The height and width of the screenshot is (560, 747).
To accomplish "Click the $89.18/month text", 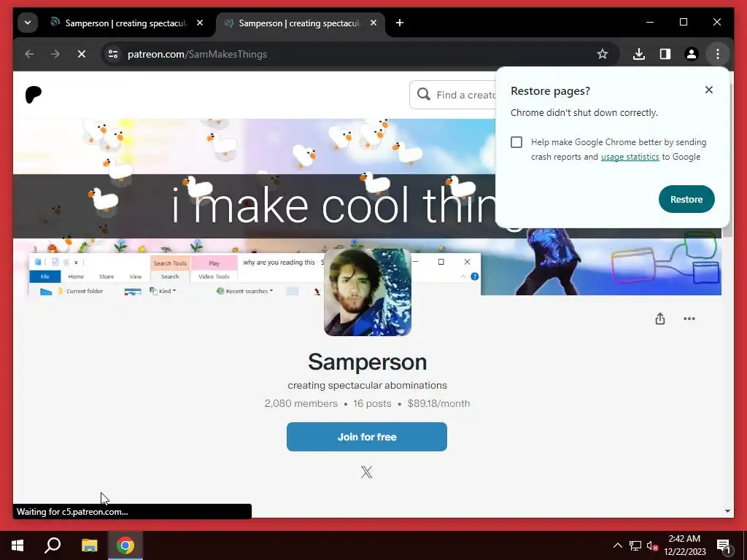I will [438, 403].
